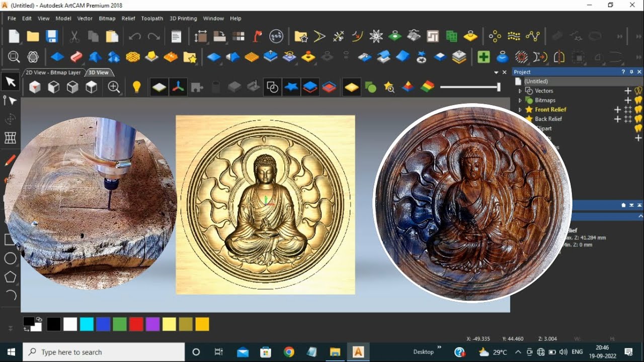Image resolution: width=644 pixels, height=362 pixels.
Task: Toggle the blue star relief display button
Action: tap(291, 87)
